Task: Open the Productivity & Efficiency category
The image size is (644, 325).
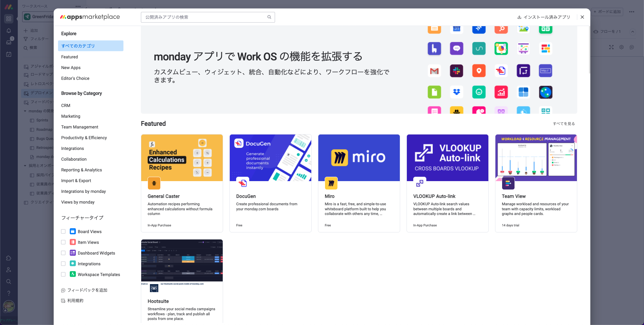Action: [84, 138]
